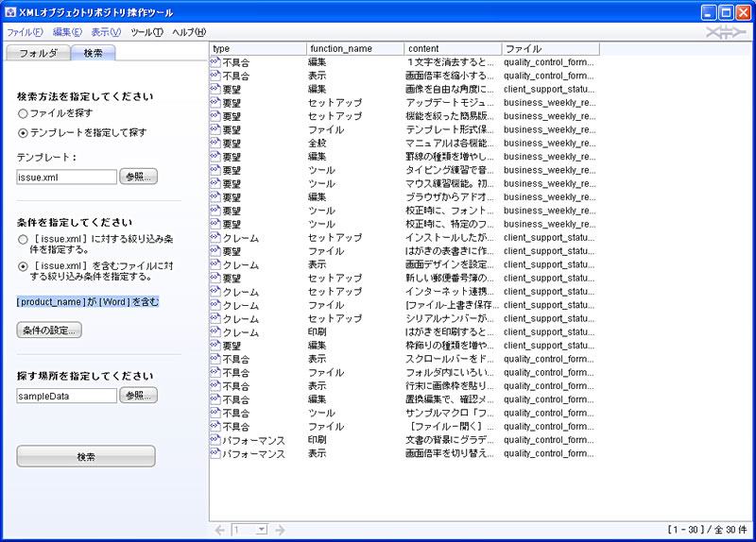Click the 参照... button next to sampleData
This screenshot has width=756, height=542.
pyautogui.click(x=139, y=396)
